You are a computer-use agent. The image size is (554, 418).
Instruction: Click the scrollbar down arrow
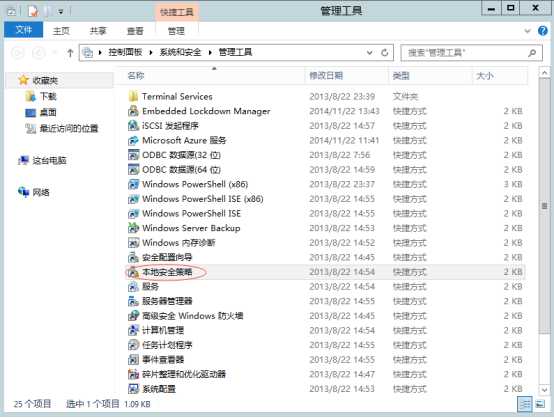tap(544, 390)
